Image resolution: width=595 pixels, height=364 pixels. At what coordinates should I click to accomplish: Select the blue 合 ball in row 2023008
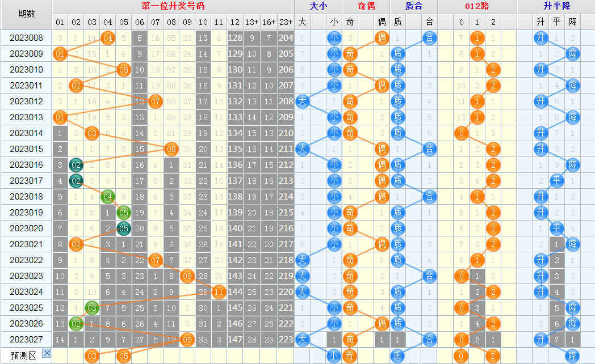pyautogui.click(x=429, y=38)
